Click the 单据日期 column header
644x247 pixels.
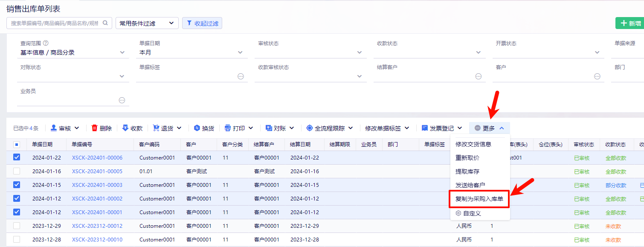43,145
